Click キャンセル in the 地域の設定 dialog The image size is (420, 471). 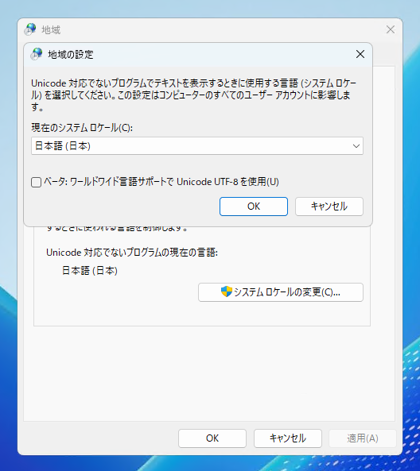point(329,206)
